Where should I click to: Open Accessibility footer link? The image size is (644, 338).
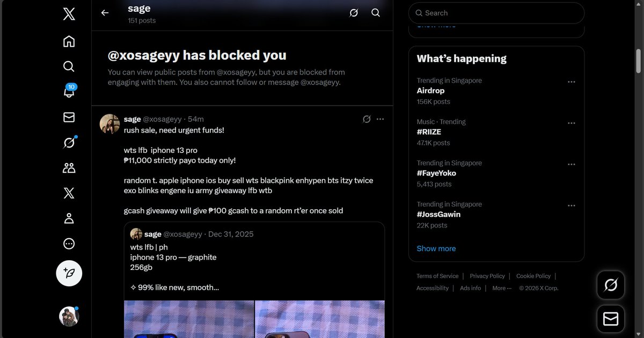[x=433, y=288]
